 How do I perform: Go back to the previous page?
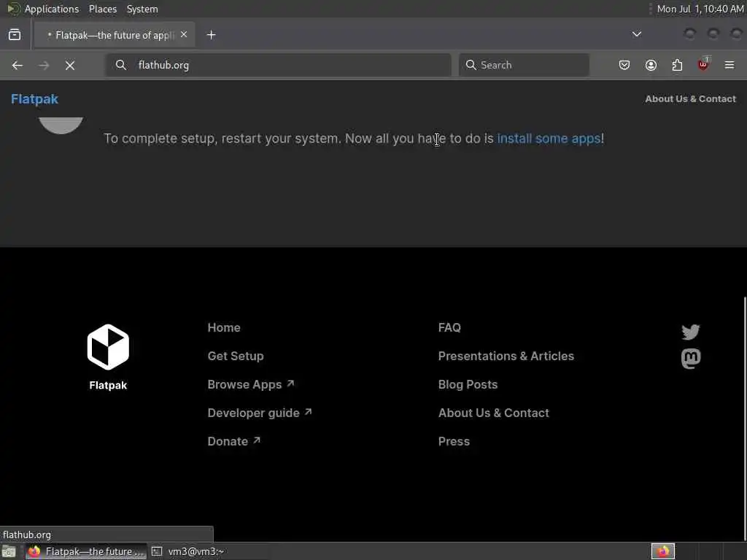pyautogui.click(x=18, y=65)
